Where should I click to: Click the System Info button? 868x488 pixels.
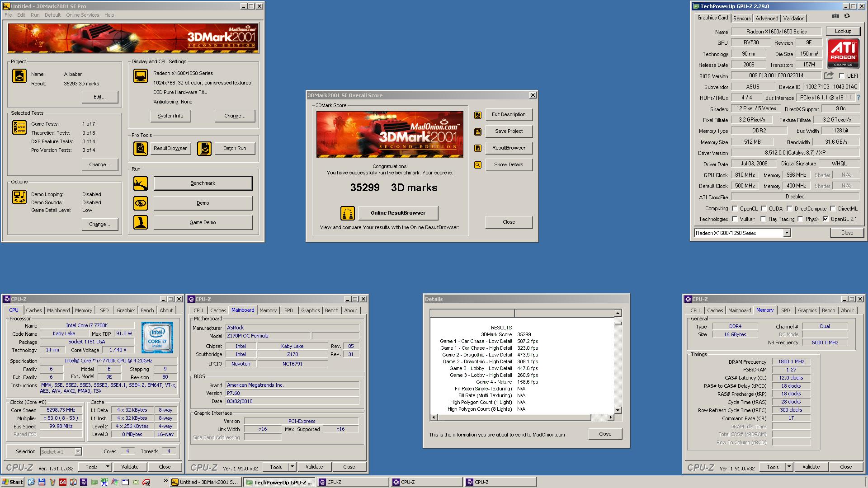point(170,116)
